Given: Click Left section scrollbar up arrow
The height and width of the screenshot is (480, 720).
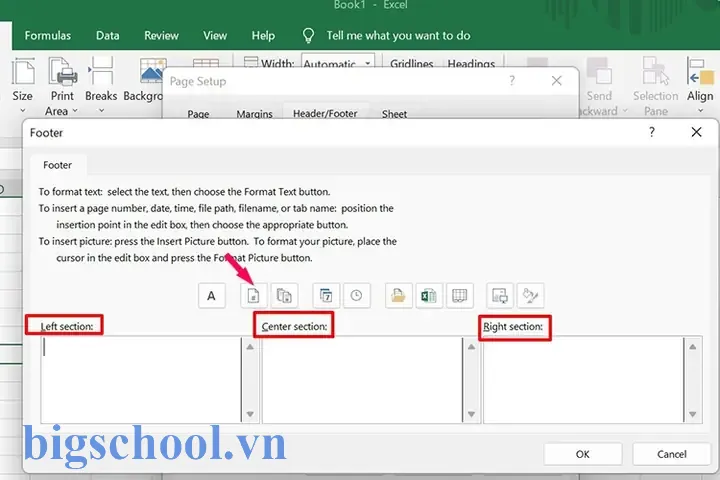Looking at the screenshot, I should [x=250, y=347].
